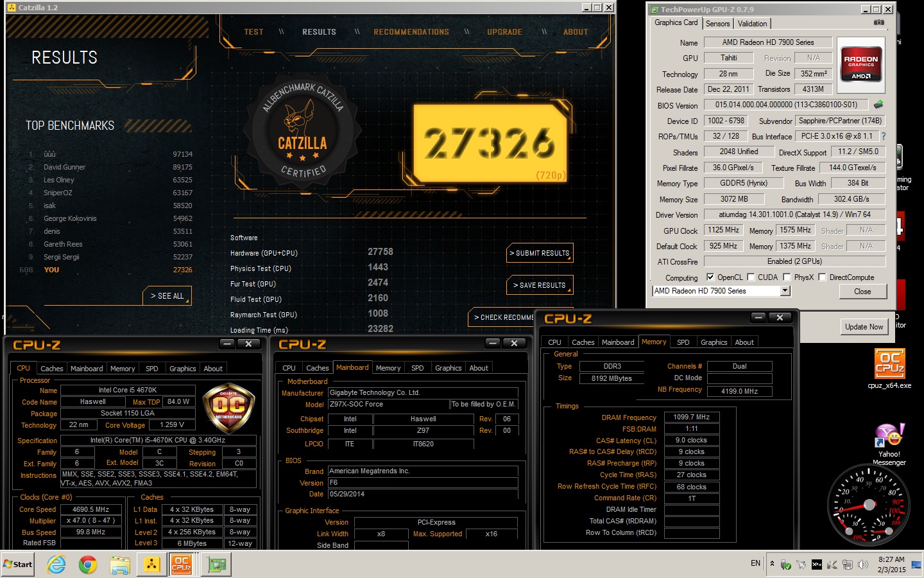Toggle the CUDA checkbox
This screenshot has width=924, height=578.
(751, 277)
